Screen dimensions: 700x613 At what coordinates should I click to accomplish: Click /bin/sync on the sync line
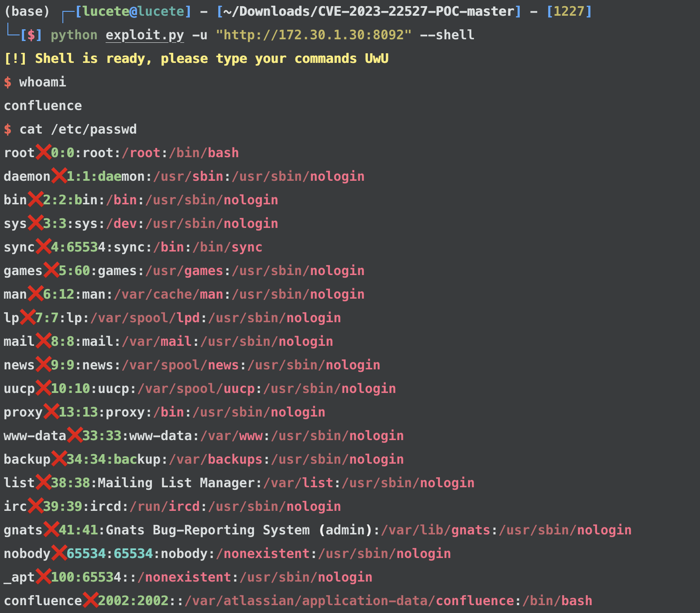coord(227,247)
